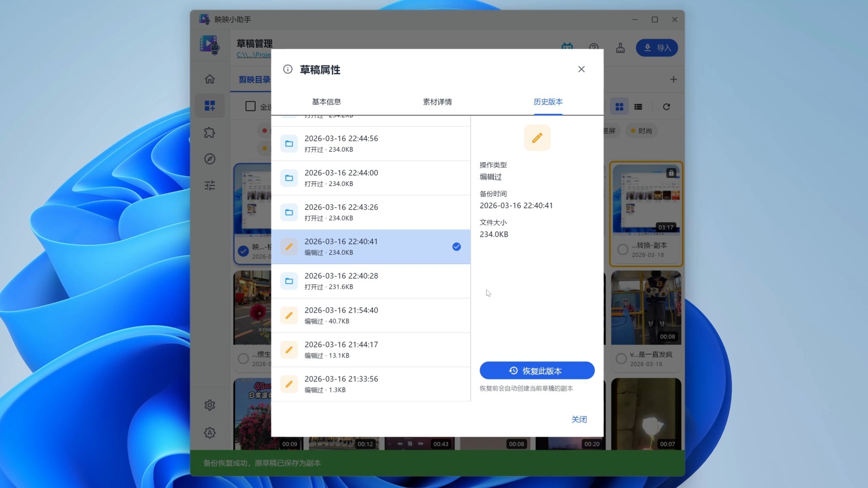The width and height of the screenshot is (868, 488).
Task: Switch to the 素材详情 tab
Action: pyautogui.click(x=437, y=102)
